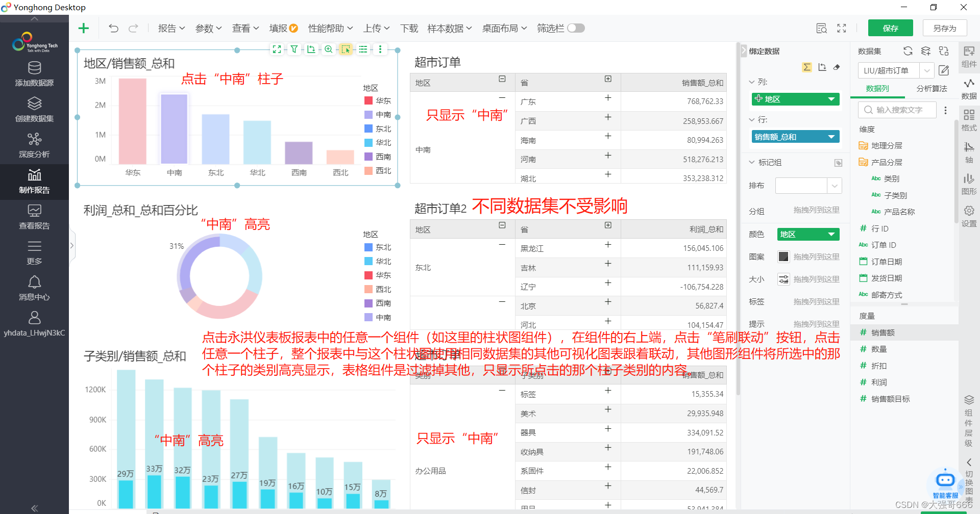
Task: Click the 下载 button
Action: tap(409, 28)
